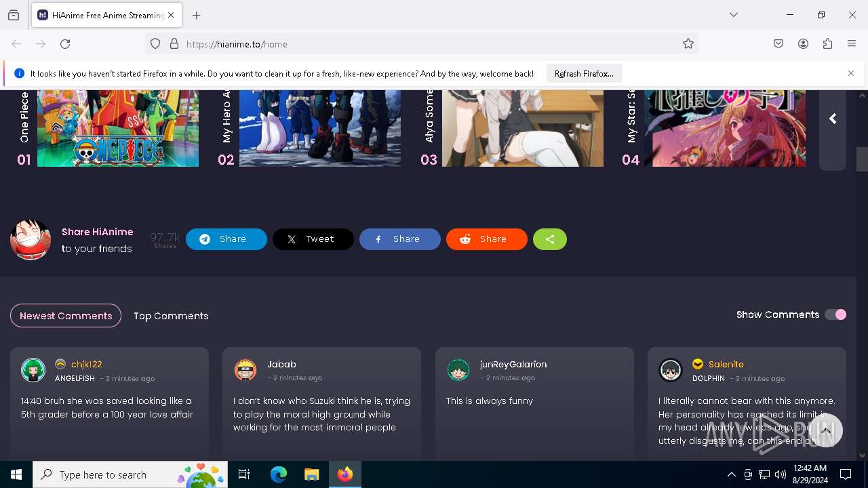Open the Firefox application menu hamburger
Image resolution: width=868 pixels, height=488 pixels.
click(x=852, y=44)
